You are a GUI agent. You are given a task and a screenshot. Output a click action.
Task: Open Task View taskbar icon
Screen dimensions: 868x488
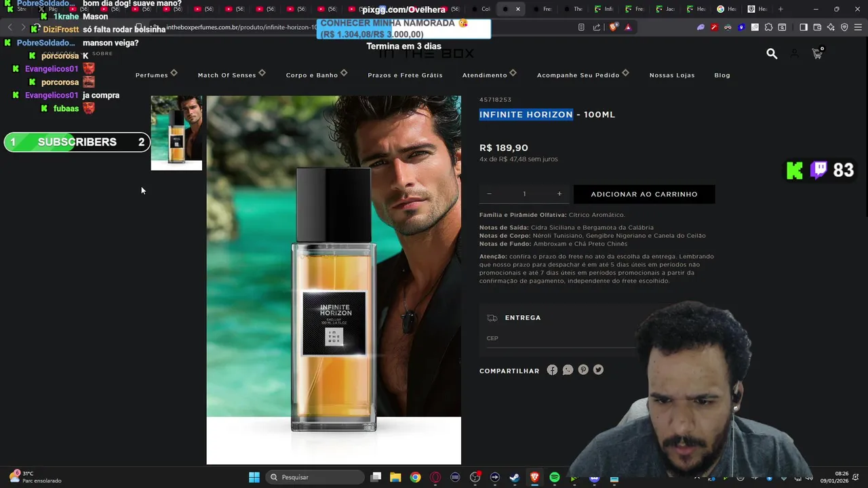(376, 477)
